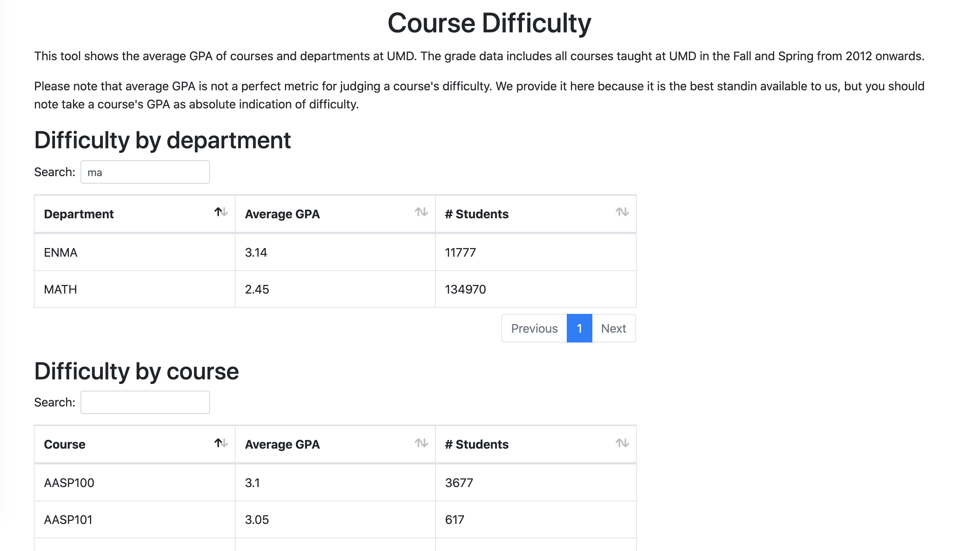Click the ENMA department row

(61, 253)
